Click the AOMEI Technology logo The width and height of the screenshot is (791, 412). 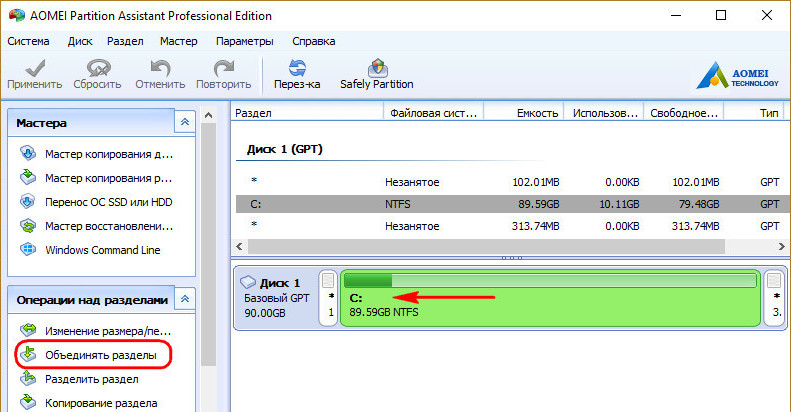point(738,76)
